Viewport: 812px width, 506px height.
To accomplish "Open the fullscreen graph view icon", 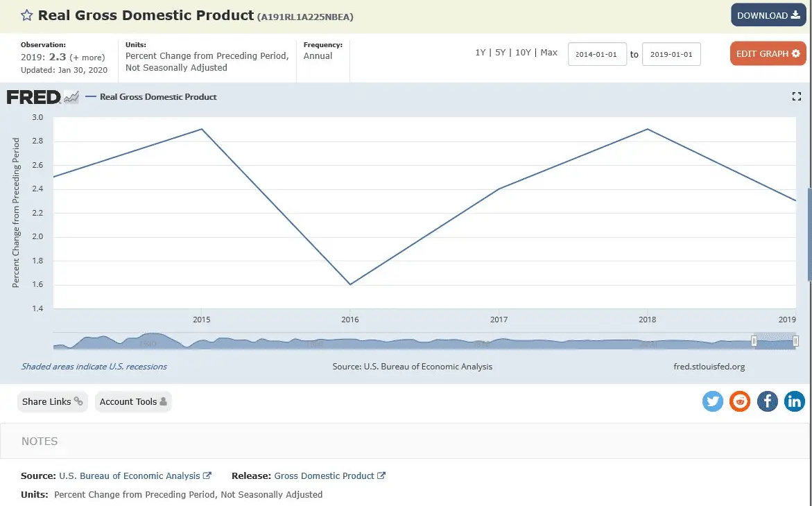I will [797, 96].
